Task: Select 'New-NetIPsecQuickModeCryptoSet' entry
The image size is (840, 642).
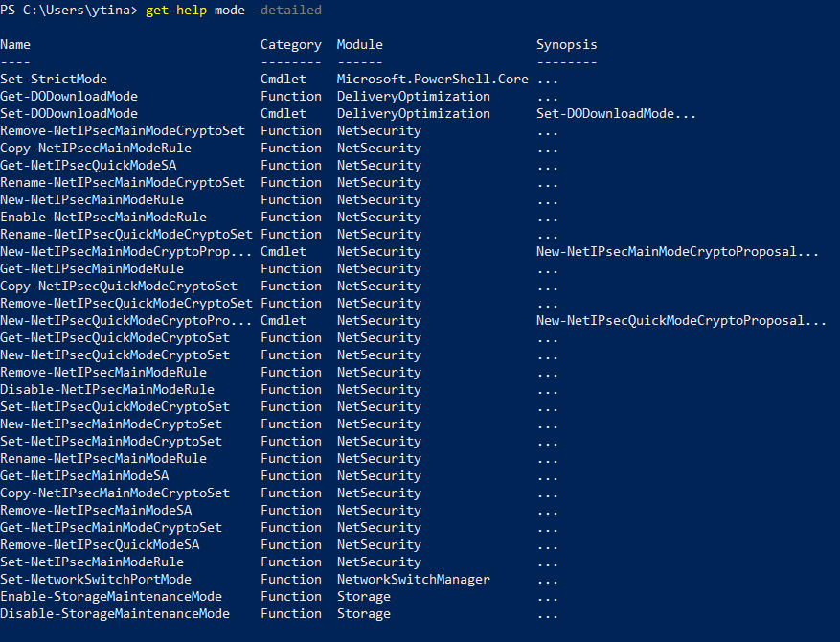Action: click(115, 355)
